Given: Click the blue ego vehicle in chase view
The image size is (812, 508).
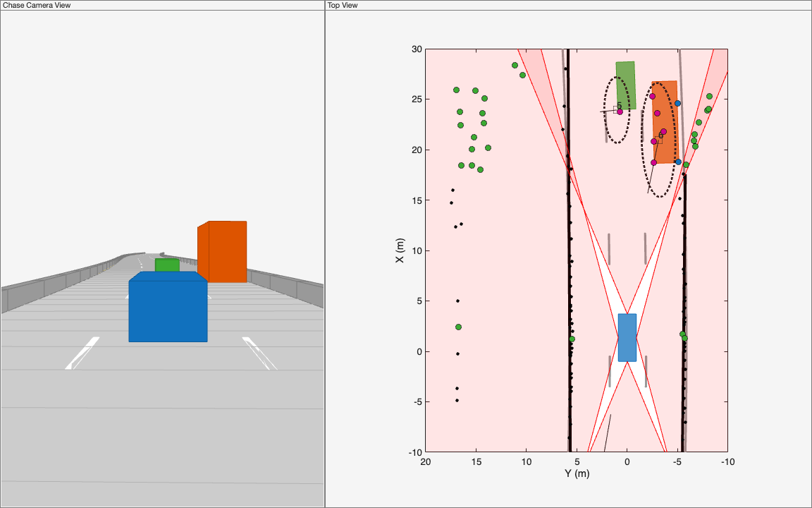Looking at the screenshot, I should (168, 306).
